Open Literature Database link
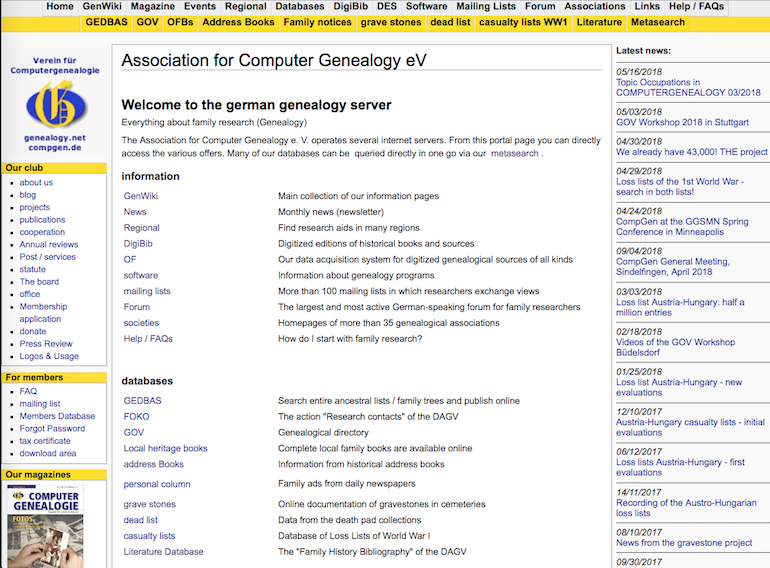 pos(164,552)
